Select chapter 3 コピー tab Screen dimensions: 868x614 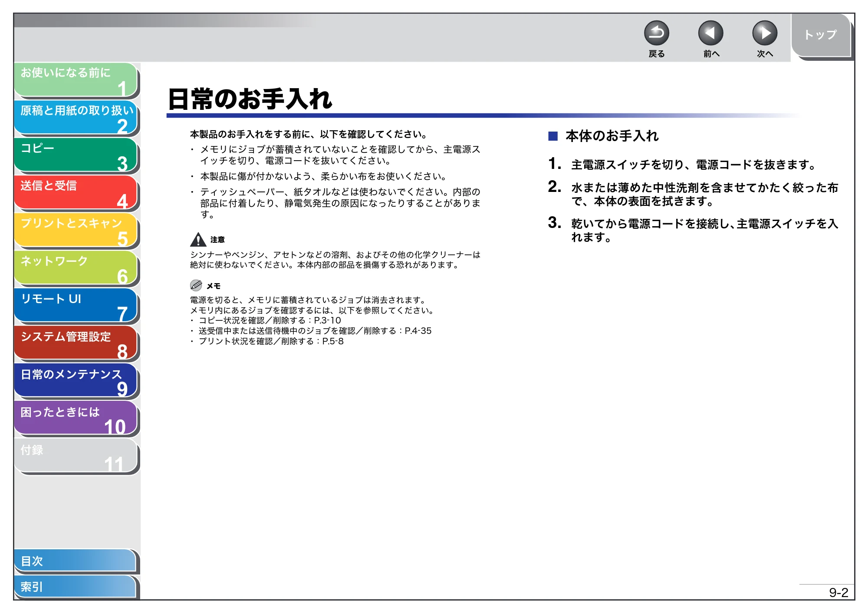point(76,155)
